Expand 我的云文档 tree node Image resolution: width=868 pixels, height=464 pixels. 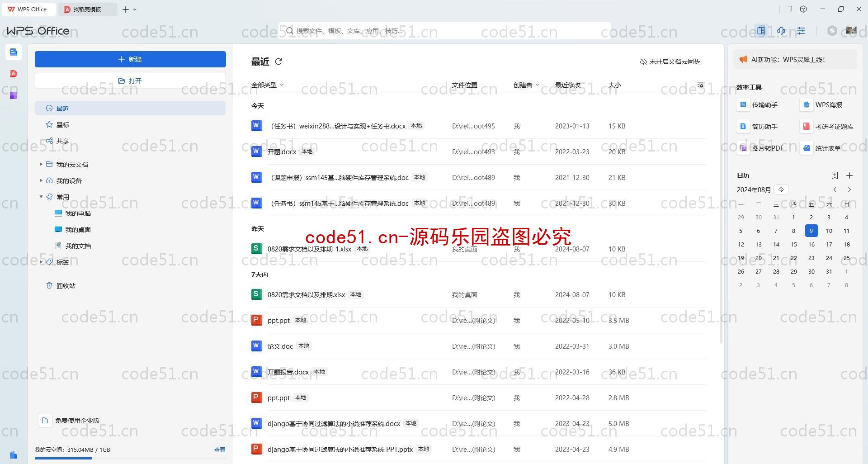click(x=41, y=164)
